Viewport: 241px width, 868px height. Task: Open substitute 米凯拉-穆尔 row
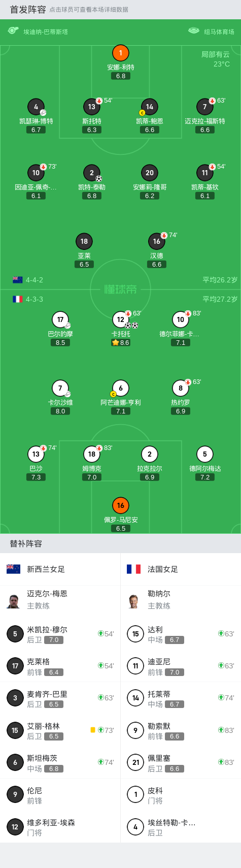coord(60,634)
